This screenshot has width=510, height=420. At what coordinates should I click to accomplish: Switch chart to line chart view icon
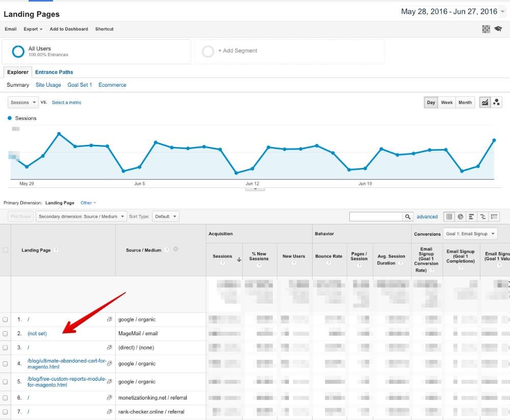click(484, 103)
